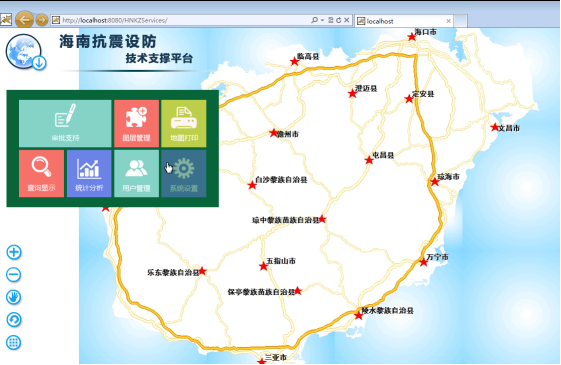
Task: Collapse menu using globe download logo
Action: tap(26, 52)
